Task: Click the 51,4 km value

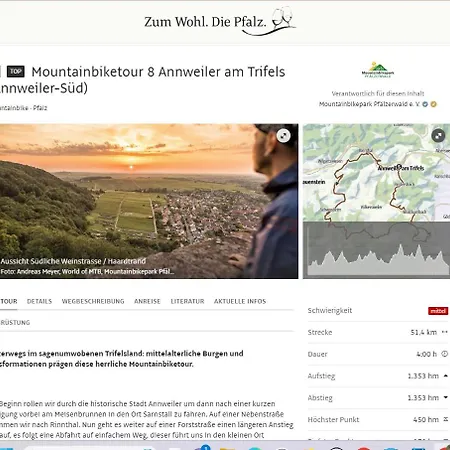Action: [x=423, y=332]
